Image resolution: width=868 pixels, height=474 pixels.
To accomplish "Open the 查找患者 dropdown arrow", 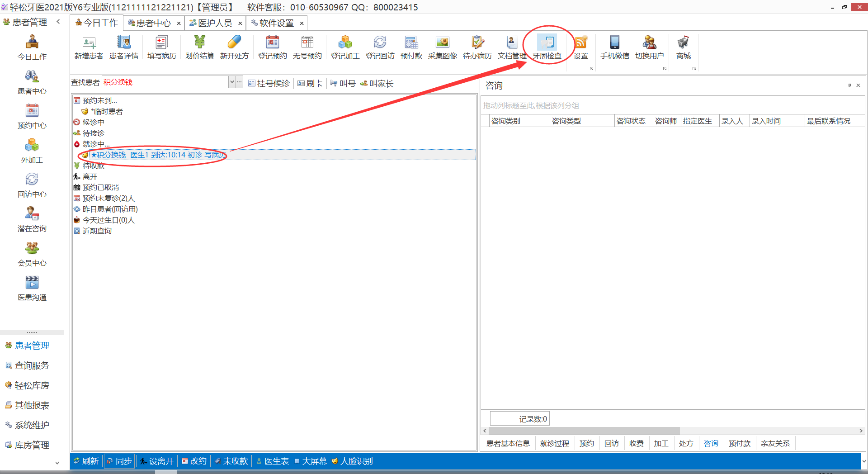I will [x=232, y=82].
